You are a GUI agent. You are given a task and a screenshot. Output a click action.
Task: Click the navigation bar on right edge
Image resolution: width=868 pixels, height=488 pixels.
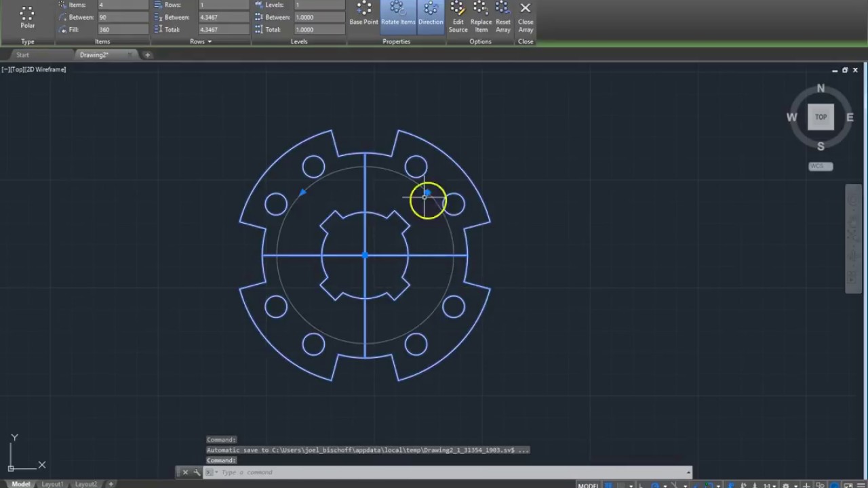(x=854, y=238)
